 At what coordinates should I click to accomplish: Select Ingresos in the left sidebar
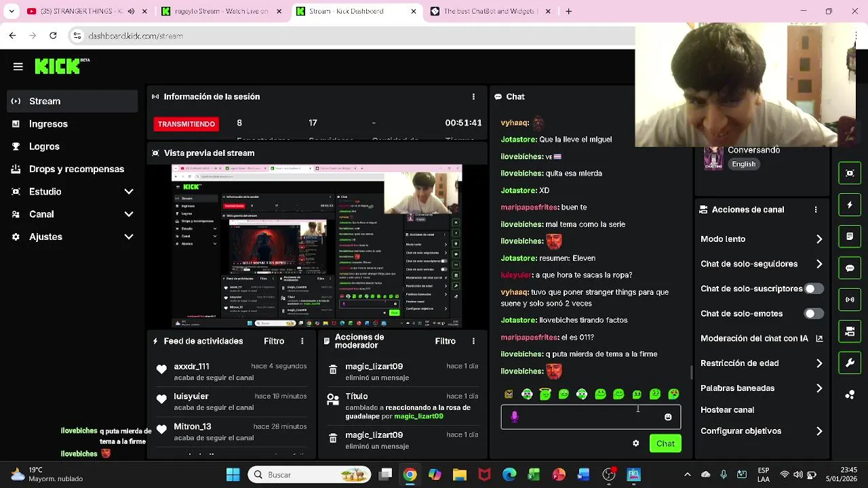click(x=72, y=124)
